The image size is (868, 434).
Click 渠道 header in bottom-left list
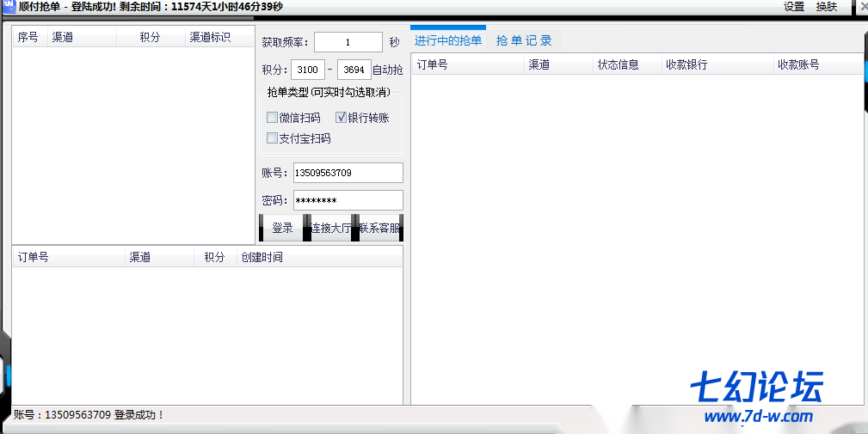click(159, 257)
